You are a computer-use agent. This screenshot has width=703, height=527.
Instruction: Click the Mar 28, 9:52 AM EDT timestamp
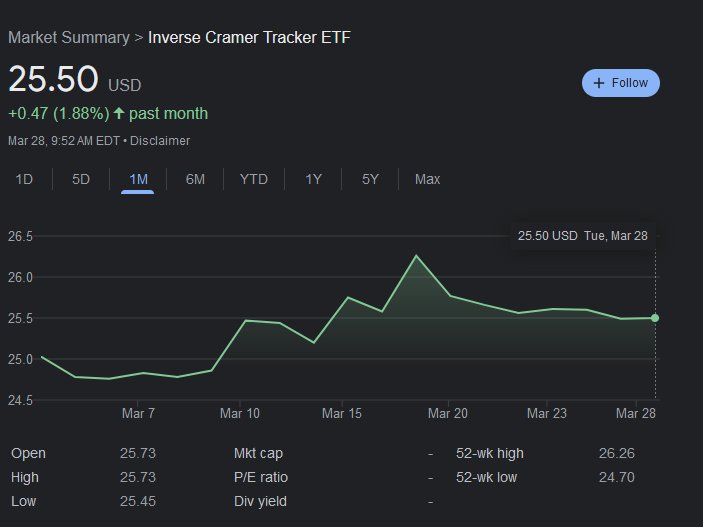pos(64,141)
